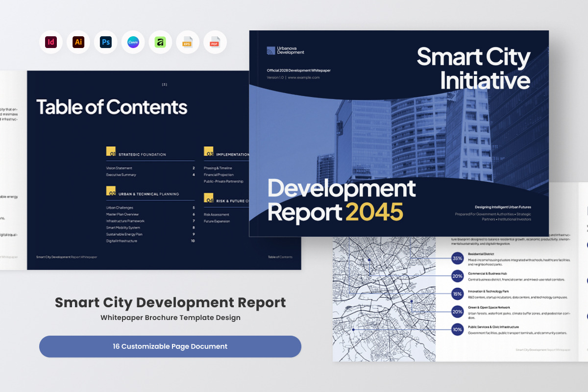
Task: Click the yellow 02 Urban & Technical Planning marker
Action: [x=111, y=191]
